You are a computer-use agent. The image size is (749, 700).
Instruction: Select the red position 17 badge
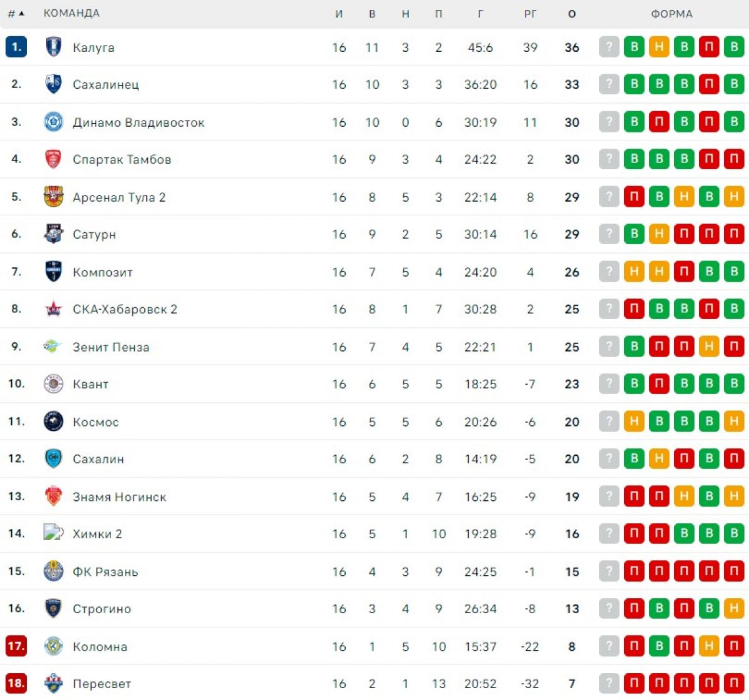click(x=16, y=646)
